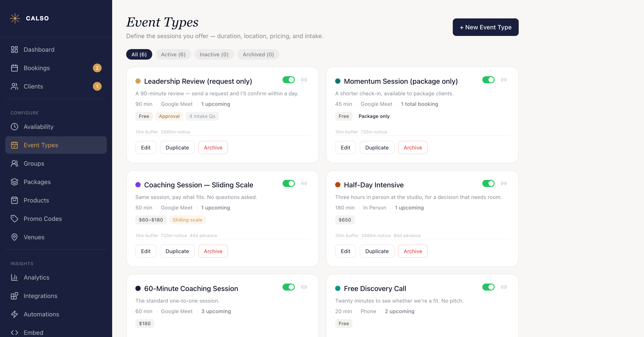Copy link for Leadership Review event

[304, 80]
